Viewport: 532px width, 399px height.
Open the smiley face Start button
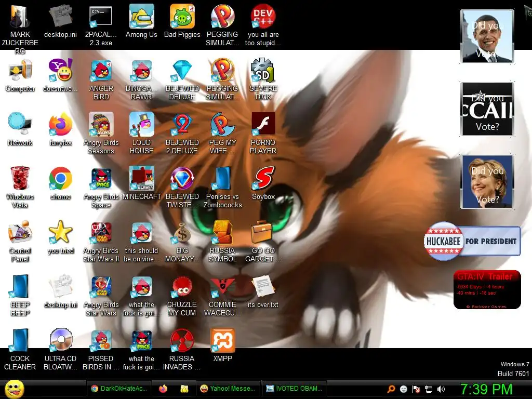click(14, 389)
